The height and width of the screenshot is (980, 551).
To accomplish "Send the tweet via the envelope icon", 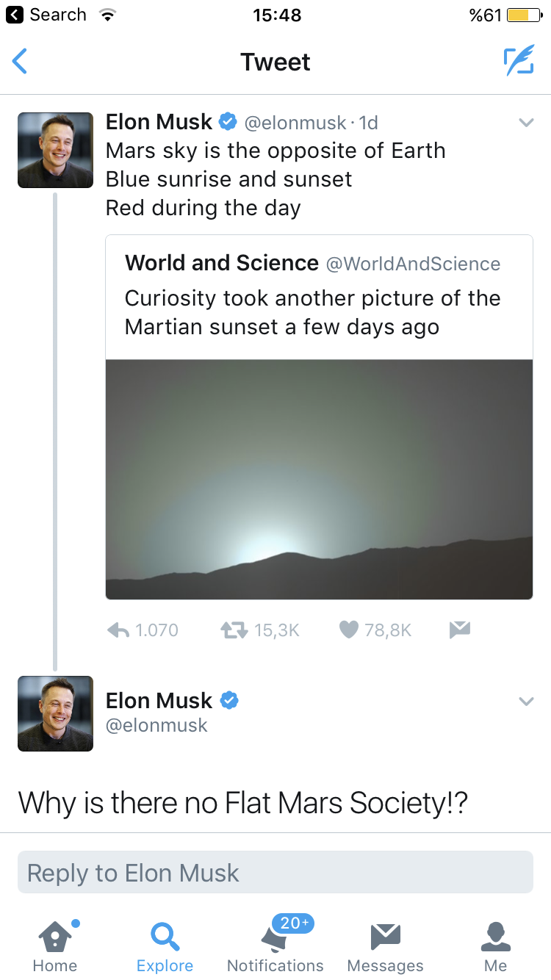I will [459, 630].
